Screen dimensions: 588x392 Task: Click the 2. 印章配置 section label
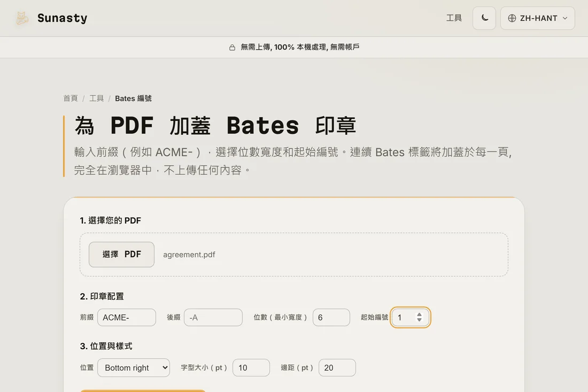pyautogui.click(x=102, y=296)
